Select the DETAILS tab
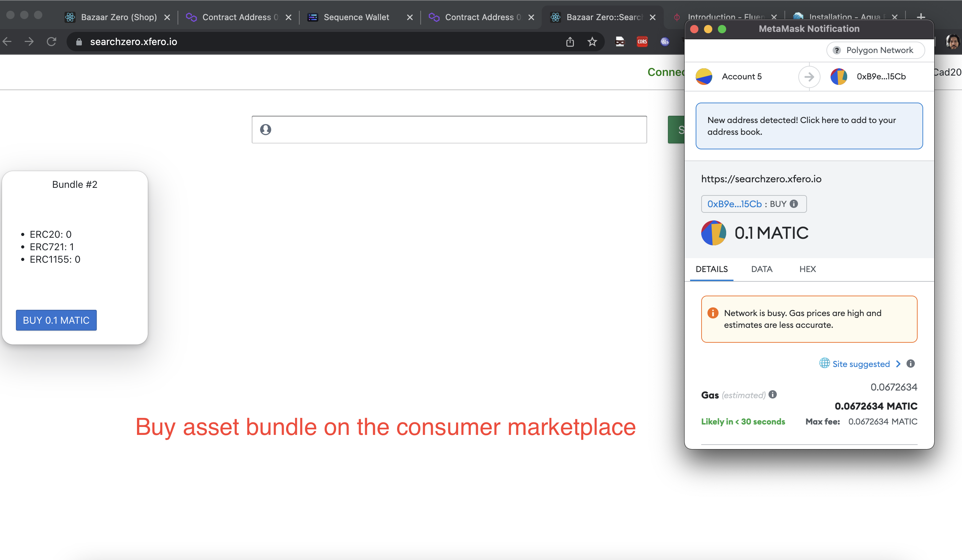The image size is (962, 560). (x=712, y=269)
